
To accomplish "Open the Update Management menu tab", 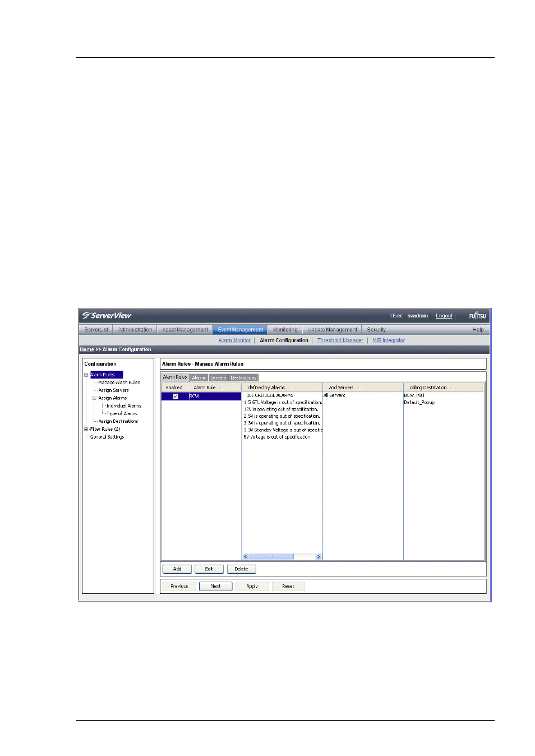I will pyautogui.click(x=332, y=330).
